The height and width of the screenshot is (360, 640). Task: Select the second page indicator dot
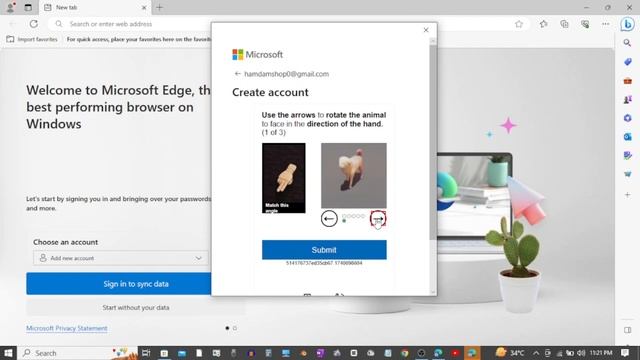[235, 328]
